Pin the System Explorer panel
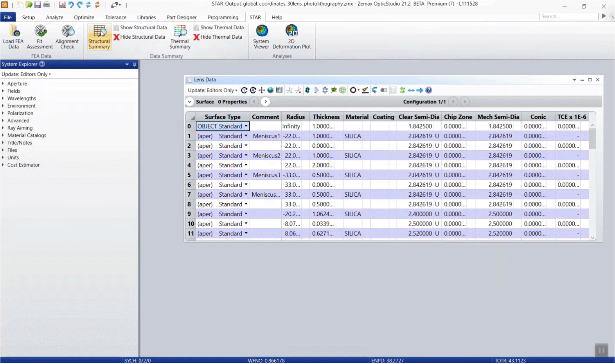615x364 pixels. point(135,65)
